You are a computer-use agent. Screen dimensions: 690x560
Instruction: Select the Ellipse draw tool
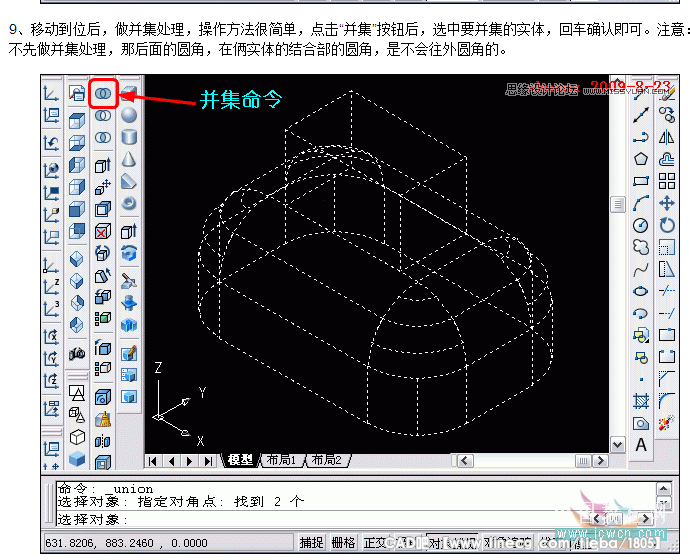[x=641, y=291]
